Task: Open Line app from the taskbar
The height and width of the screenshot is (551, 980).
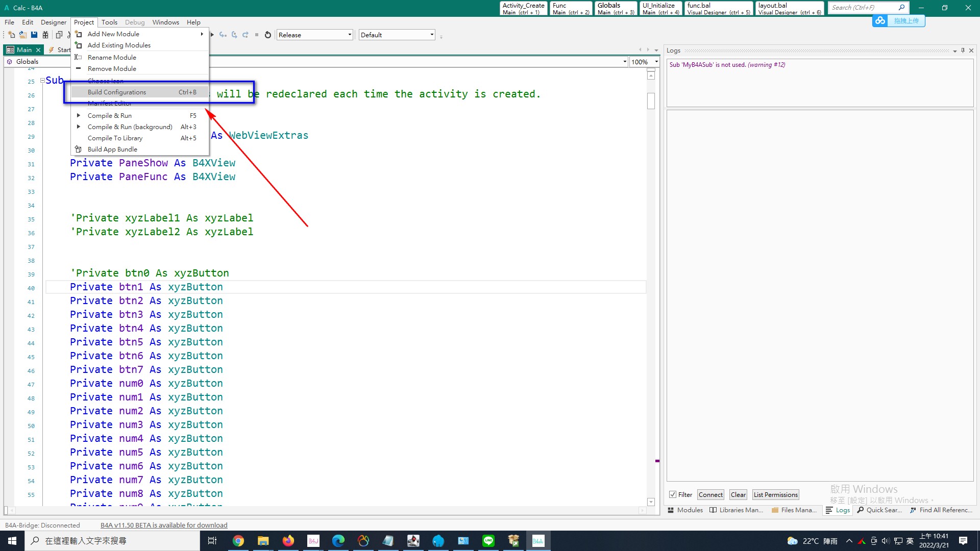Action: [x=488, y=541]
